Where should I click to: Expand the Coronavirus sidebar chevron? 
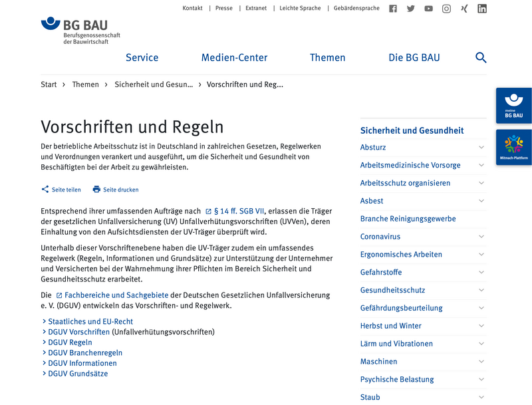(481, 237)
